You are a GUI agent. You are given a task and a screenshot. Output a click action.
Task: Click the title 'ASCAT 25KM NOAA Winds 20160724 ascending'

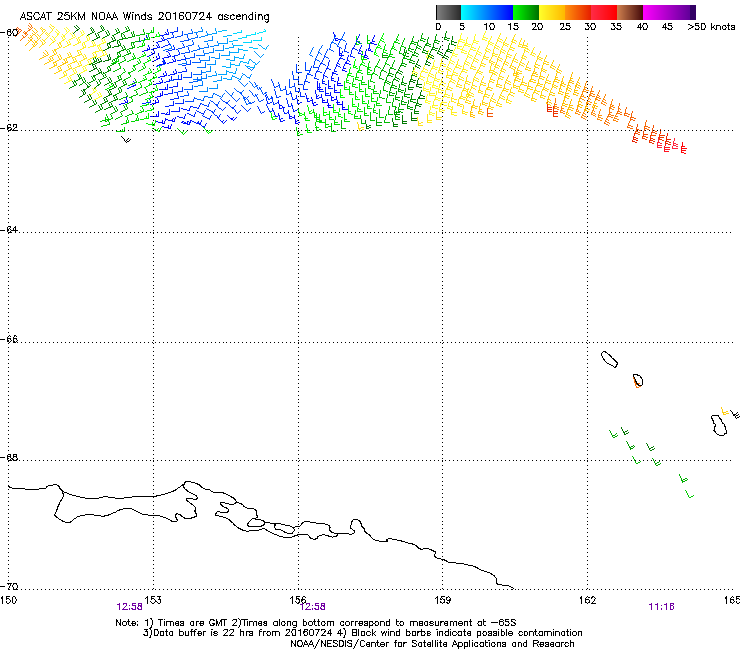coord(144,17)
